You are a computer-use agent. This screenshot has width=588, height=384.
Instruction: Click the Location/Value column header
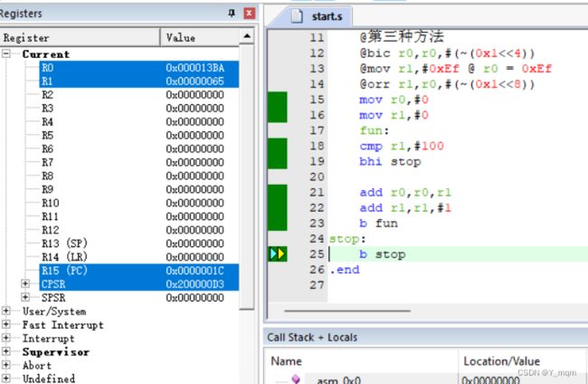[501, 361]
